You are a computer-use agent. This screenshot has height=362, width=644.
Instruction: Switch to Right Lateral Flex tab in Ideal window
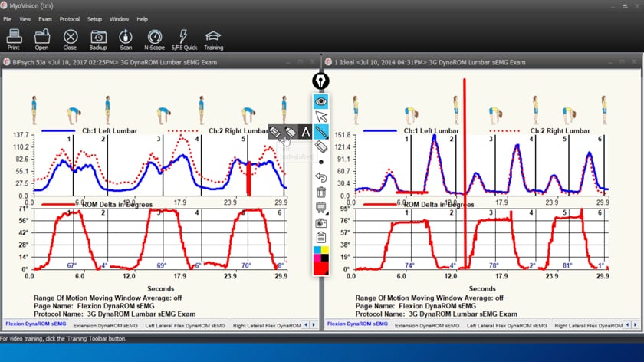(589, 325)
